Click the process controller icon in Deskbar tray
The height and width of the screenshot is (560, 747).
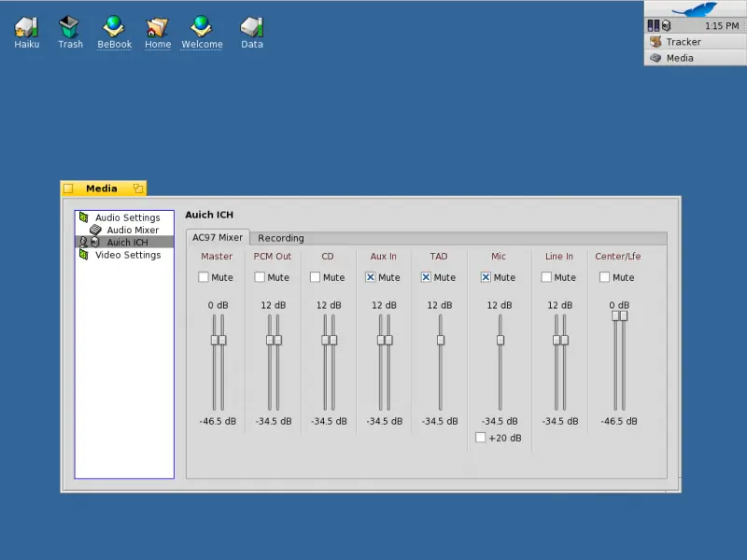point(654,26)
